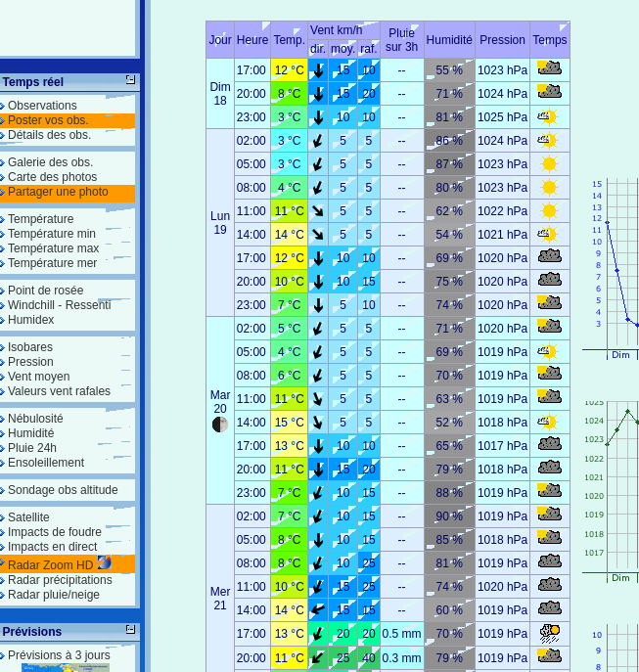Open Impacts en direct link
Viewport: 639px width, 672px height.
(x=52, y=547)
